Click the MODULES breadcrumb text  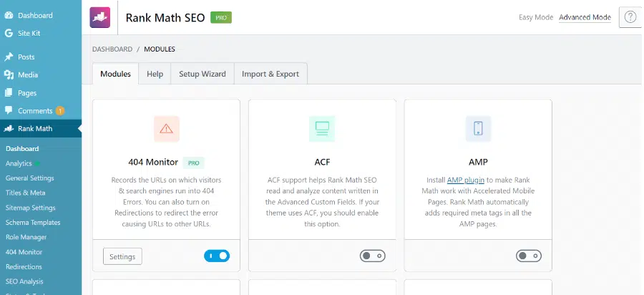(x=160, y=49)
